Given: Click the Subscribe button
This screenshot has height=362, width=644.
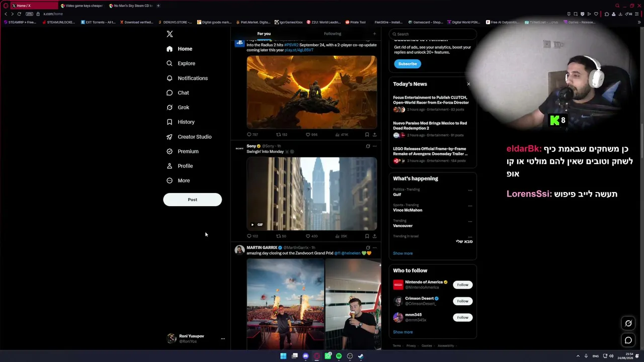Looking at the screenshot, I should (408, 64).
